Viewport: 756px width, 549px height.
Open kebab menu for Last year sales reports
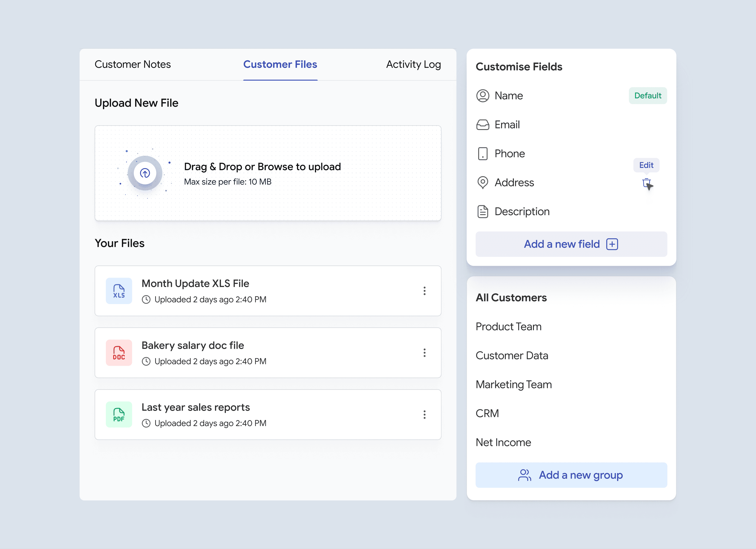424,414
